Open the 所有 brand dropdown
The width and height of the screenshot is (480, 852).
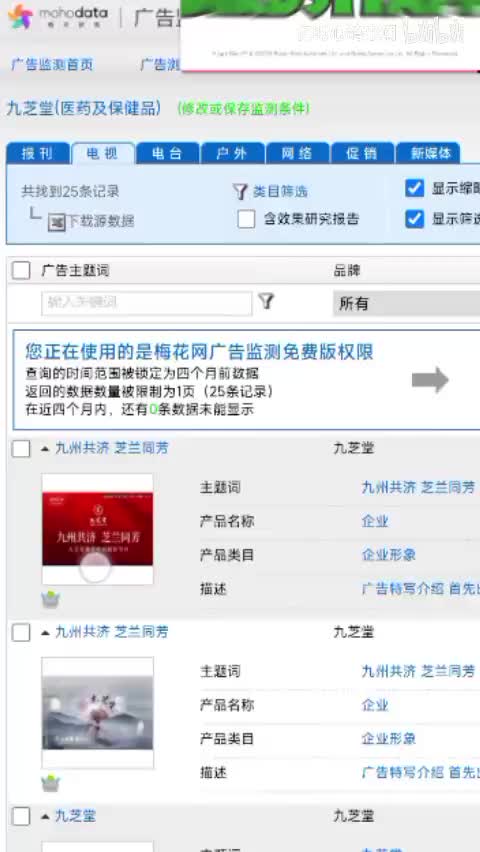tap(406, 303)
